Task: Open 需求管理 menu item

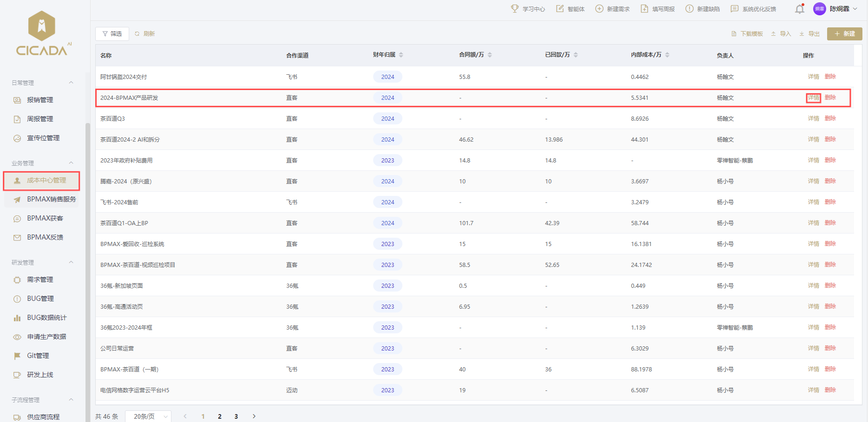Action: click(42, 279)
